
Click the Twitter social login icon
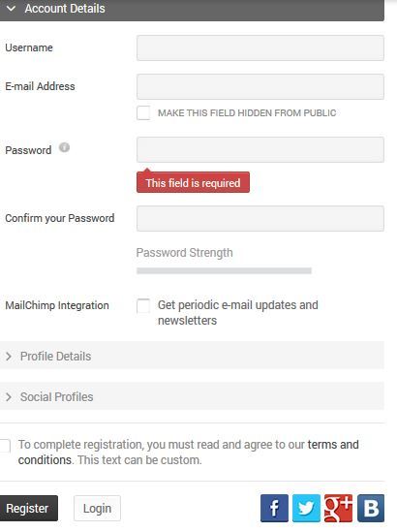click(x=306, y=508)
